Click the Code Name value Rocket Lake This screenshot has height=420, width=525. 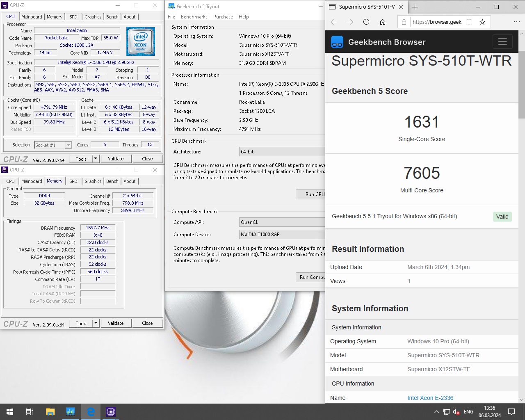pos(57,38)
